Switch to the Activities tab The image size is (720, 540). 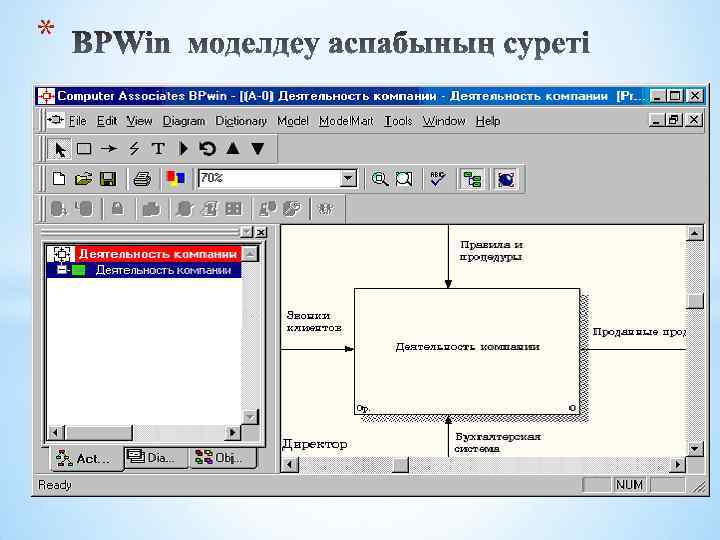click(86, 459)
